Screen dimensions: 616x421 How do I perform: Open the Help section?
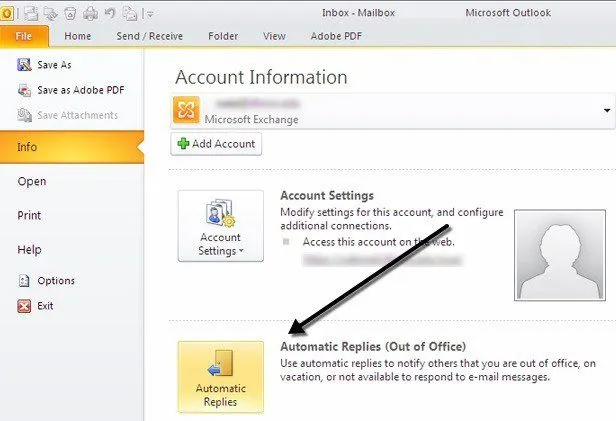tap(29, 249)
